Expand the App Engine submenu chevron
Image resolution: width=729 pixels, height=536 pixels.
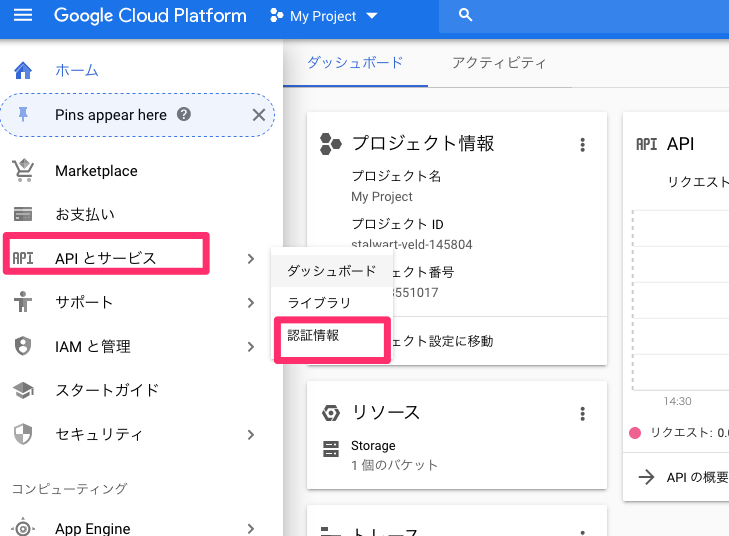click(251, 529)
